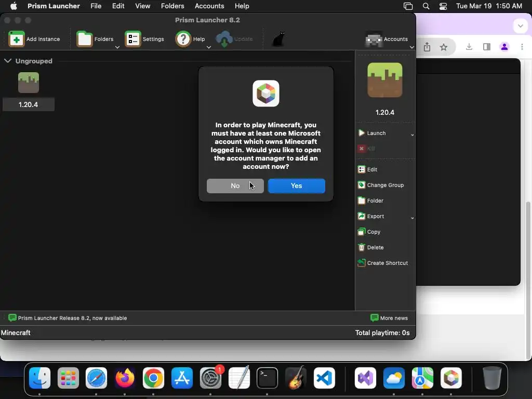The image size is (532, 399).
Task: Open Prism Launcher icon in the Dock
Action: coord(451,378)
